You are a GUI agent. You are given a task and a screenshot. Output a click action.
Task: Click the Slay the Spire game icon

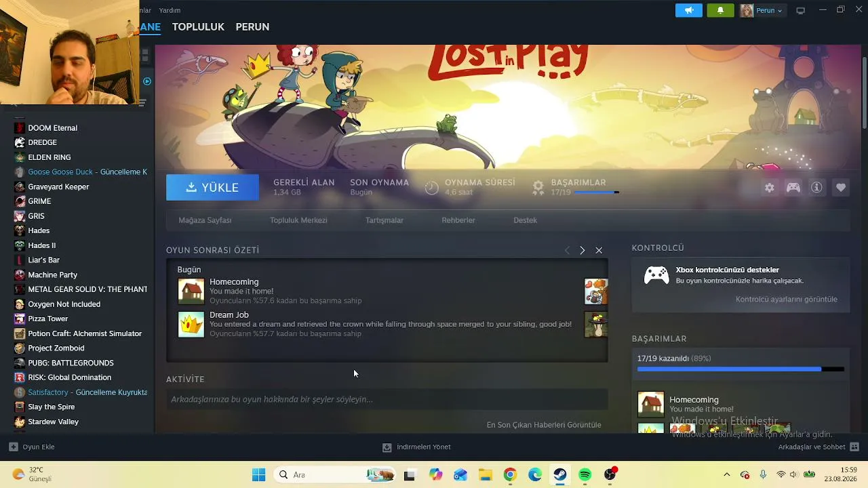(x=20, y=407)
